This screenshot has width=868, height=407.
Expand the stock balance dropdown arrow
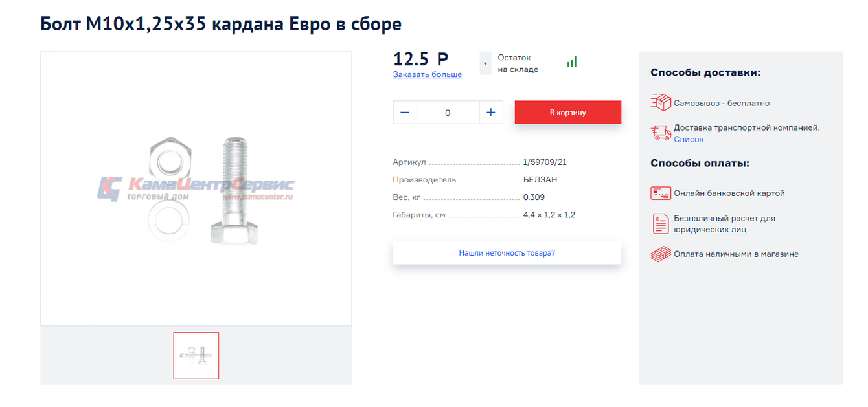(485, 63)
